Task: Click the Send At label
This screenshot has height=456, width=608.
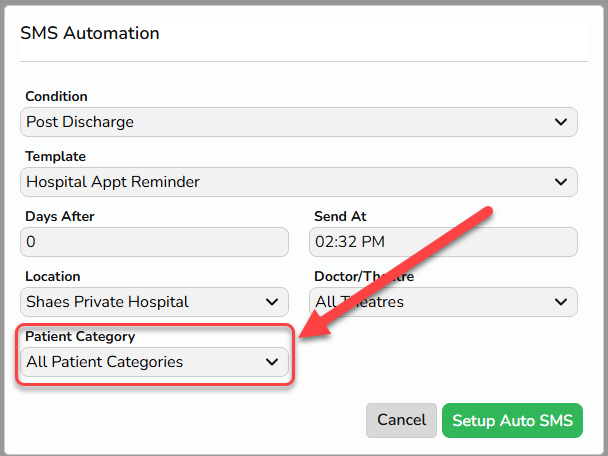Action: 340,216
